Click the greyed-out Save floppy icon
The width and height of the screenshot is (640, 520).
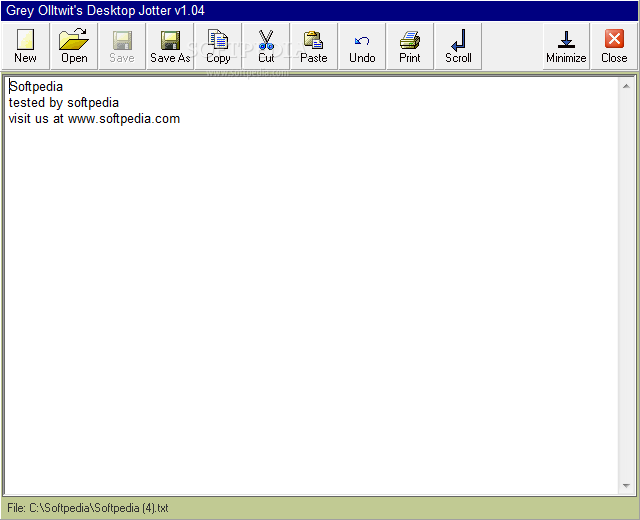point(122,46)
